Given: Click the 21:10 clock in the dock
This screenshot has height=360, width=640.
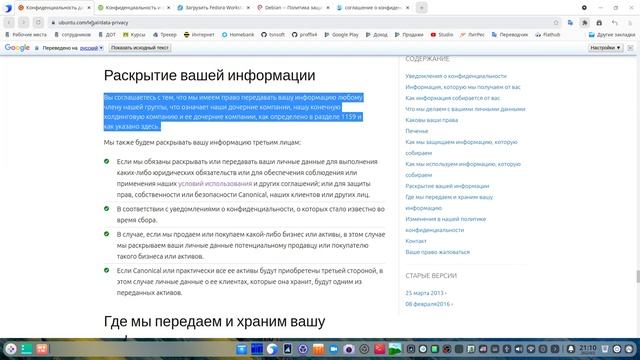Looking at the screenshot, I should tap(588, 349).
